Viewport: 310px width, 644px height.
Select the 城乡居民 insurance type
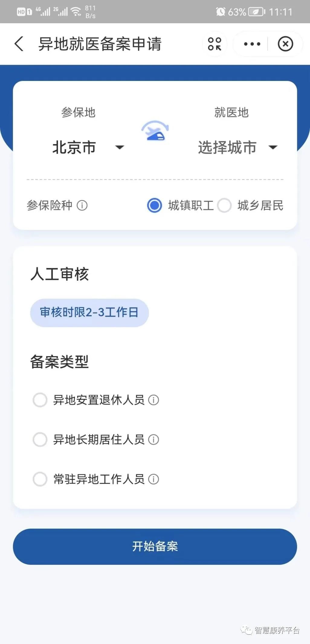(x=224, y=205)
